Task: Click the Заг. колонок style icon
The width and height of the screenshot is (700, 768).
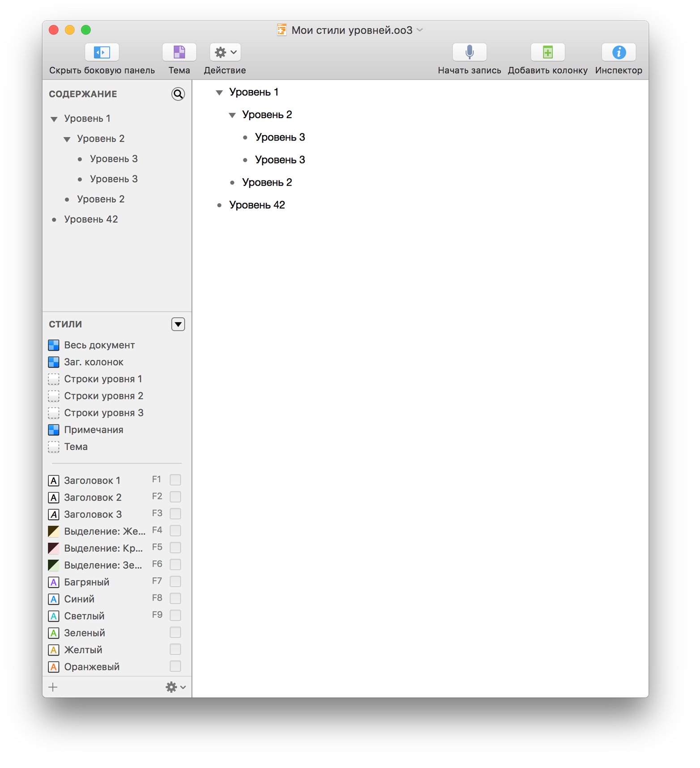Action: pyautogui.click(x=54, y=362)
